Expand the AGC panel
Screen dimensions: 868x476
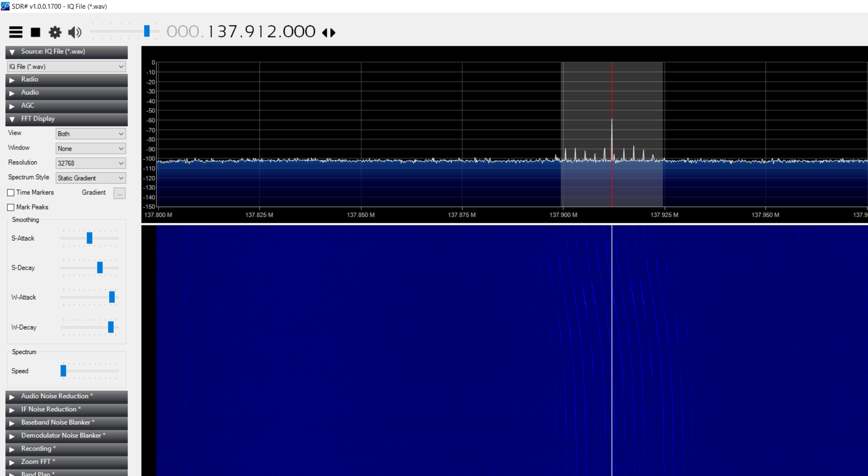(x=12, y=106)
